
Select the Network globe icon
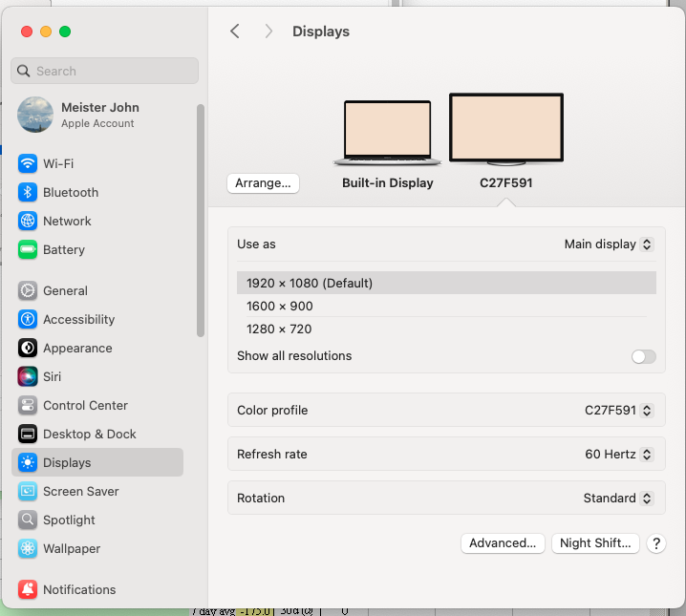[28, 221]
